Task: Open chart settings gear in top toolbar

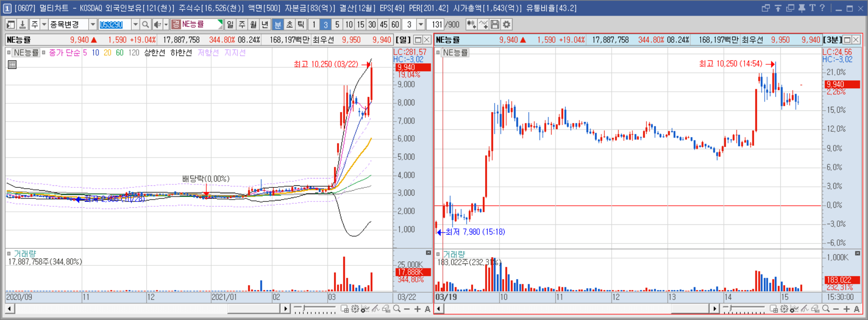Action: coord(507,24)
